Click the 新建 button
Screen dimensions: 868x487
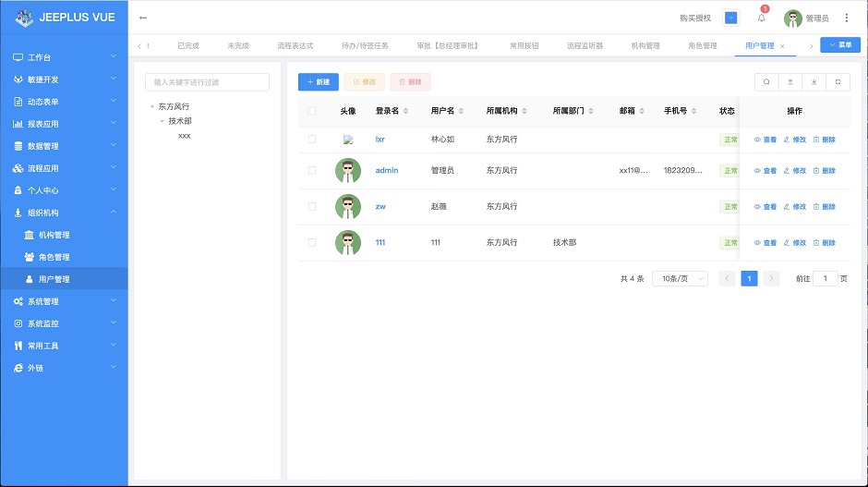pos(319,82)
